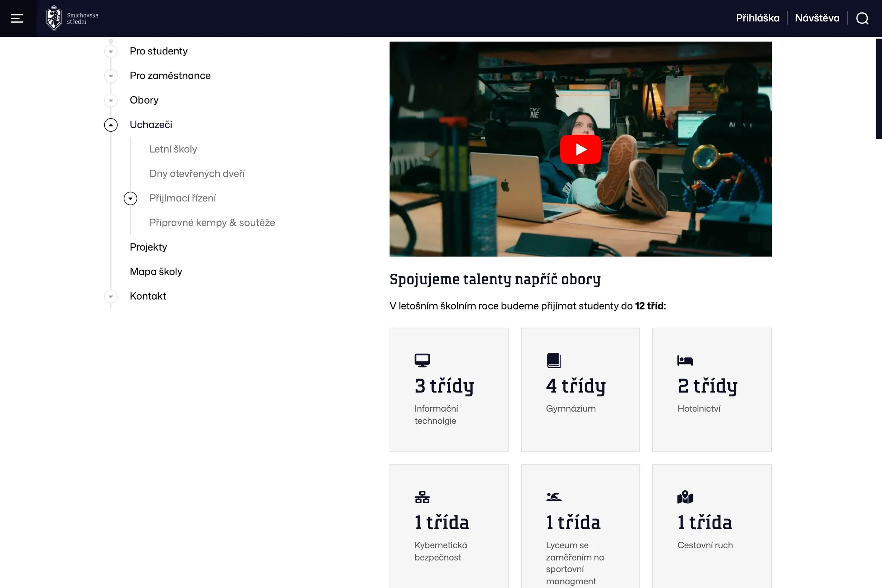This screenshot has height=588, width=882.
Task: Open the Uchazeči menu item
Action: pos(151,125)
